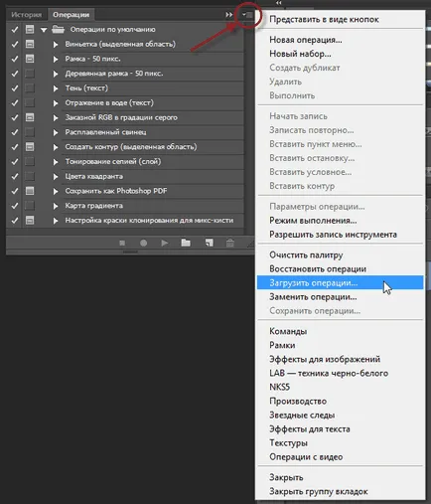The height and width of the screenshot is (504, 431).
Task: Collapse the Операции по умолчанию set
Action: [44, 30]
